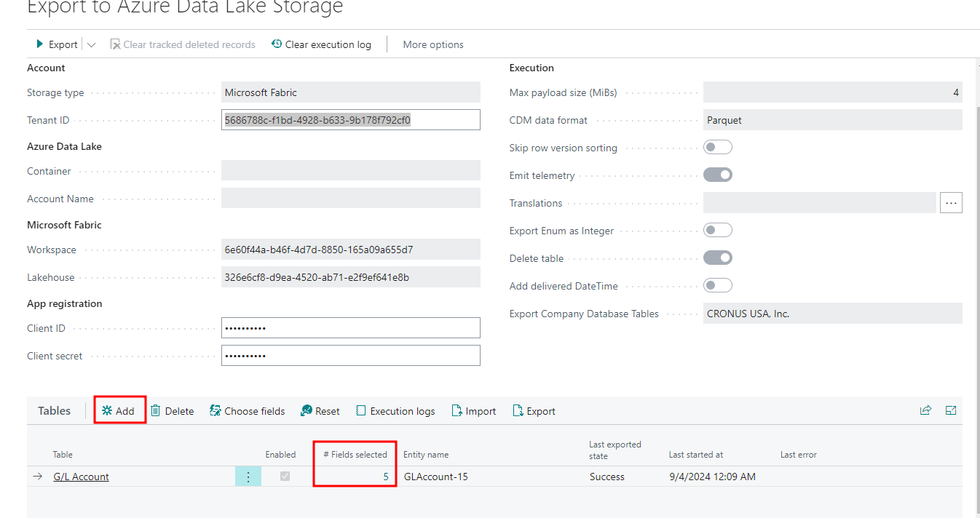Click the Client ID password field
This screenshot has height=518, width=980.
pyautogui.click(x=351, y=328)
